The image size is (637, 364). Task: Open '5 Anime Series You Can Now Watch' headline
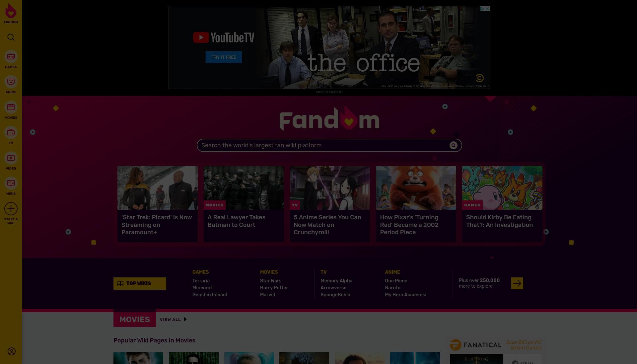[x=327, y=225]
